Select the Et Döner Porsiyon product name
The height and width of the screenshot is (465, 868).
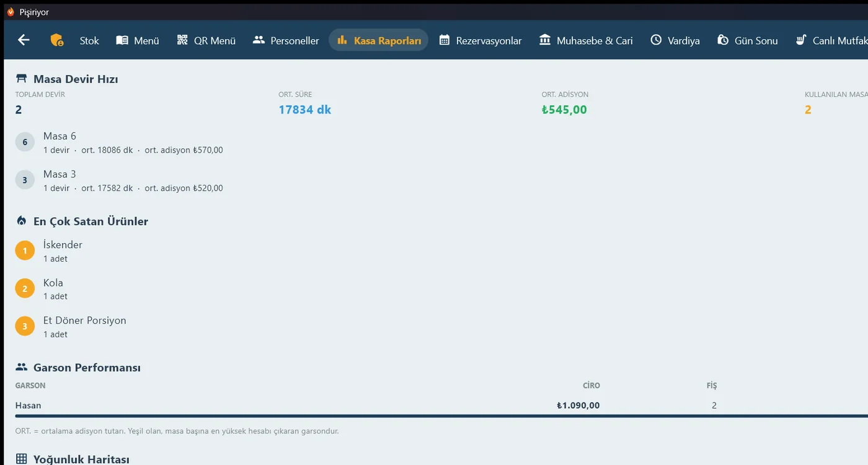coord(85,320)
